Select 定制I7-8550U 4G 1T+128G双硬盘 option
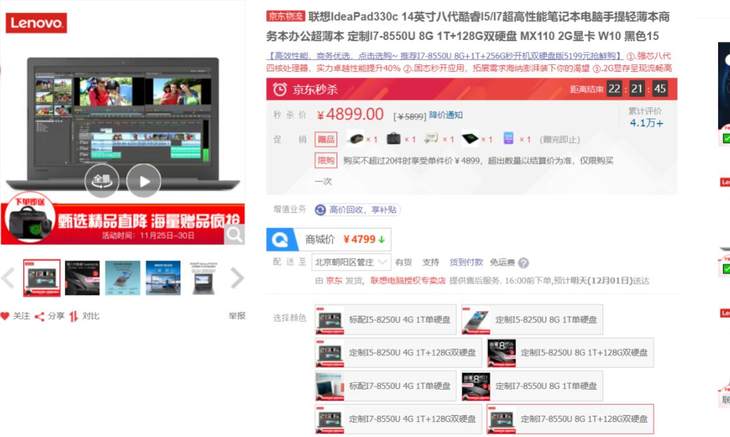The width and height of the screenshot is (730, 437). [x=399, y=419]
